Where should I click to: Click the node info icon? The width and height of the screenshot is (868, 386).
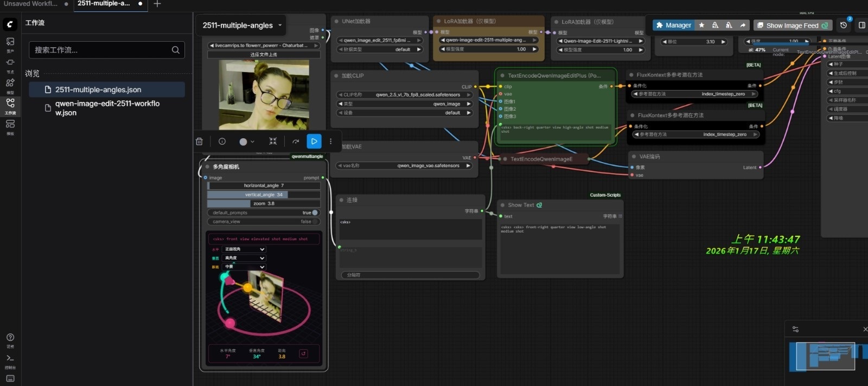point(222,141)
